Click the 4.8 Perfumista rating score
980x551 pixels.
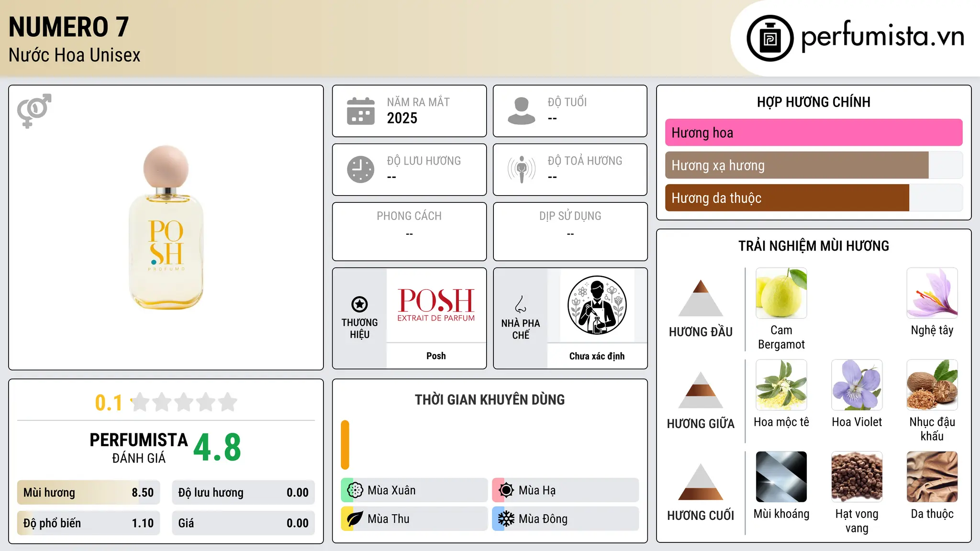[217, 447]
